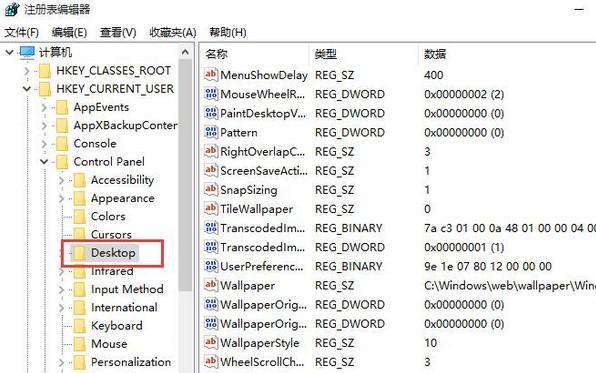The image size is (596, 373).
Task: Collapse the HKEY_CURRENT_USER tree node
Action: point(26,89)
